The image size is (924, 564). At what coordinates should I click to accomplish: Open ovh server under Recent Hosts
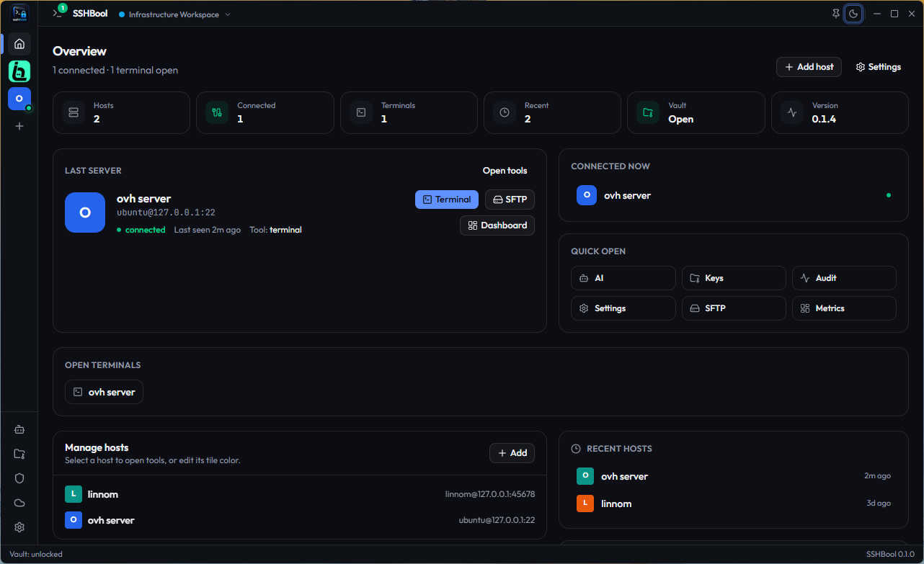[734, 476]
